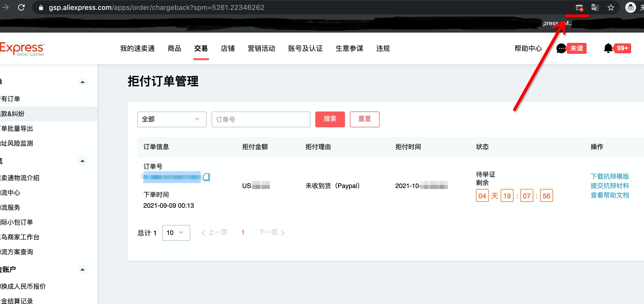Bookmark this page with the star icon
The height and width of the screenshot is (304, 644).
coord(611,7)
